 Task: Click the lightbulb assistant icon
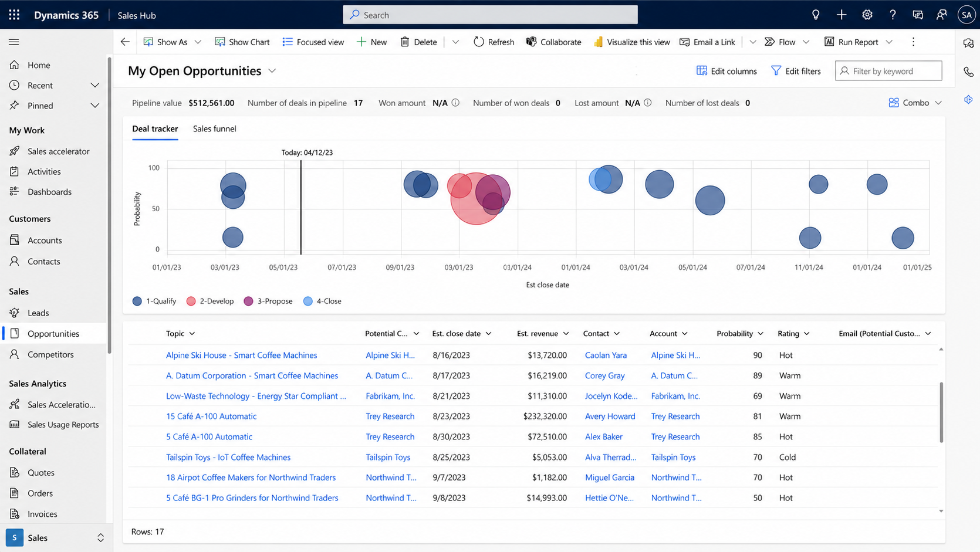pyautogui.click(x=816, y=15)
